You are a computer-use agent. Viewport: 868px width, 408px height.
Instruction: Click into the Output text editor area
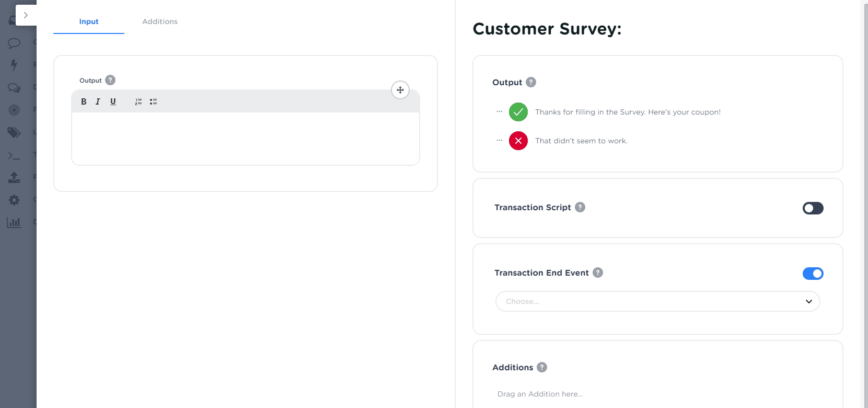click(x=245, y=138)
